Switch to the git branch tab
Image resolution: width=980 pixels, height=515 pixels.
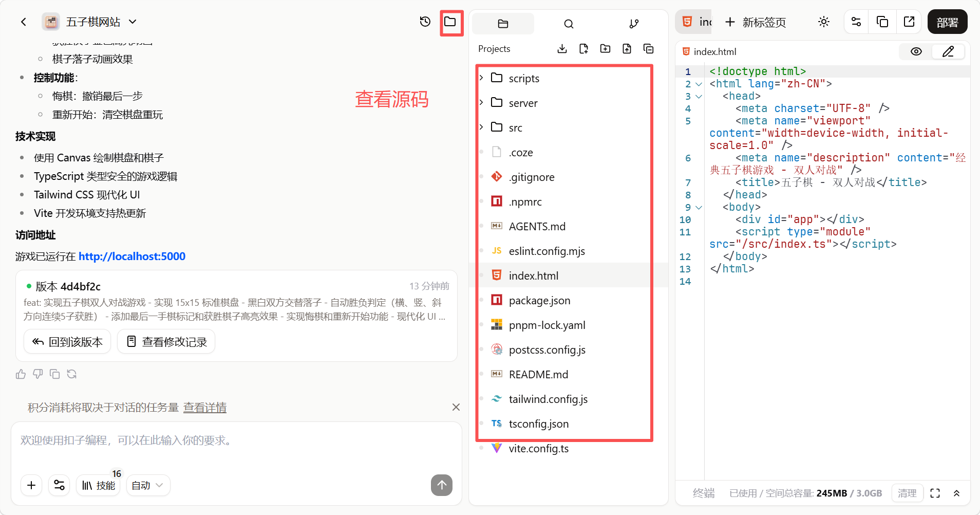[634, 24]
